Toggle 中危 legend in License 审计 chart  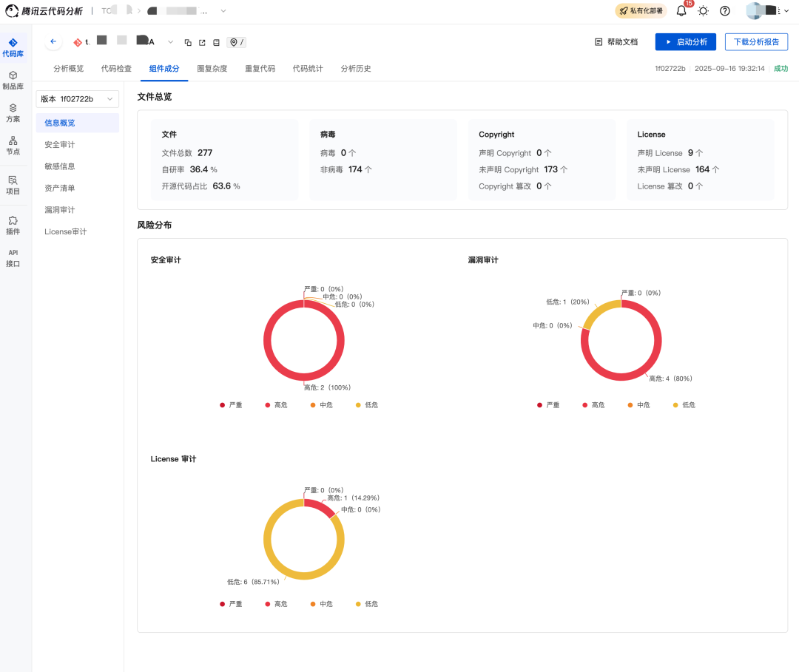click(x=322, y=604)
